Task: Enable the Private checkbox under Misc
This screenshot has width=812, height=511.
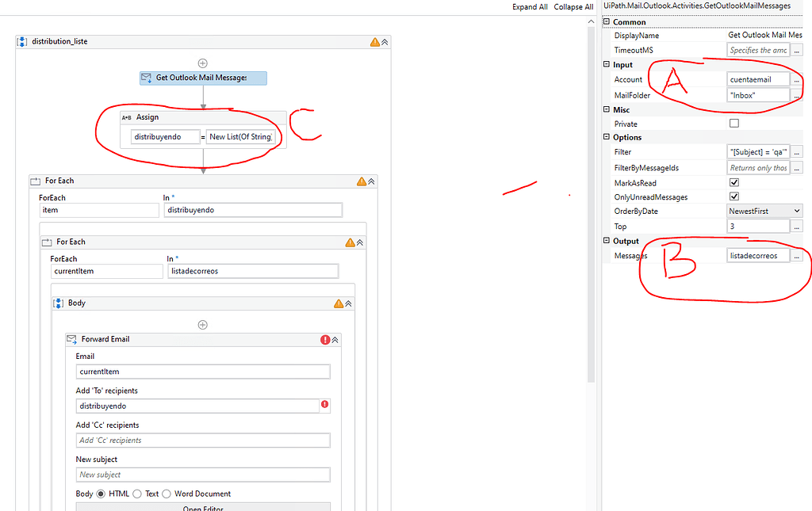Action: (733, 123)
